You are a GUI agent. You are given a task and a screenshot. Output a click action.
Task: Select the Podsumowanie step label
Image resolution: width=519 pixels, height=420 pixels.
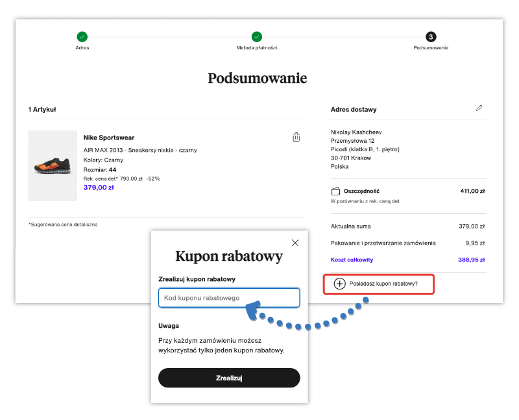[431, 47]
